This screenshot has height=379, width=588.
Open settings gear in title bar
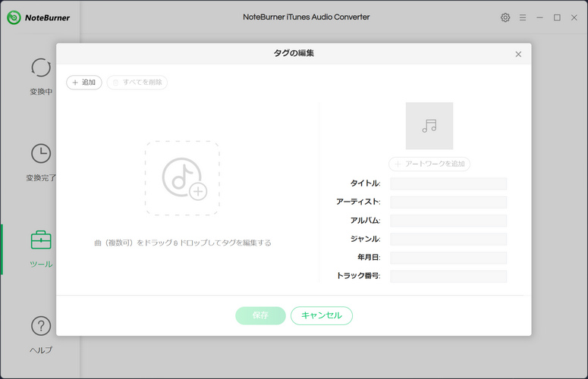point(505,17)
